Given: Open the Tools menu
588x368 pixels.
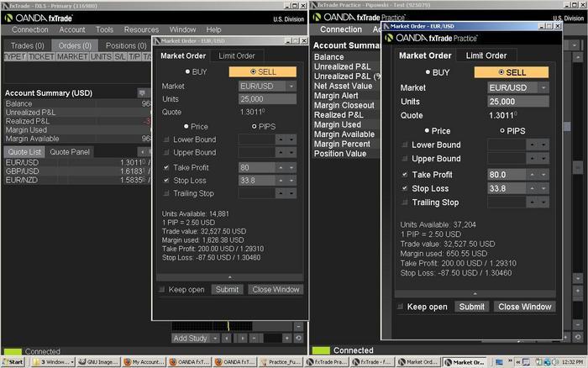Looking at the screenshot, I should click(x=104, y=29).
